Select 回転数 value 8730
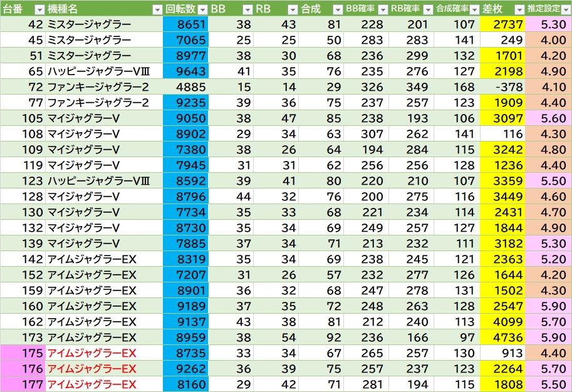572x392 pixels. tap(185, 228)
